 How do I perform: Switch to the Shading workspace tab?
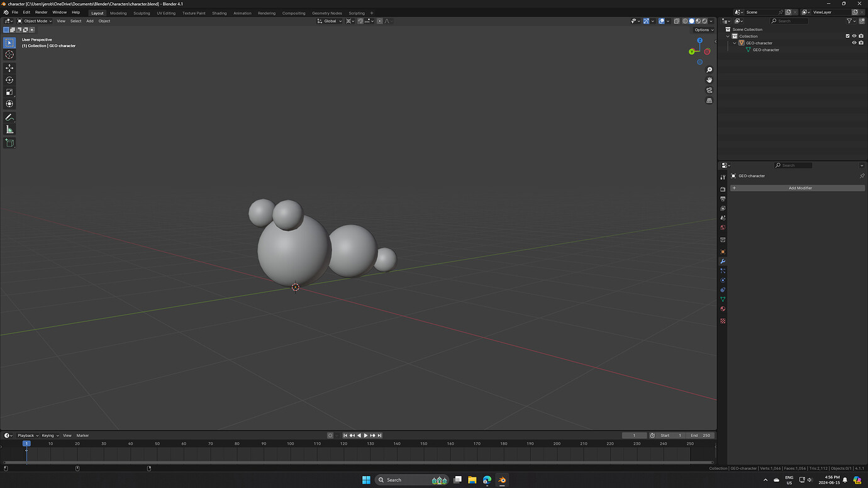(219, 13)
